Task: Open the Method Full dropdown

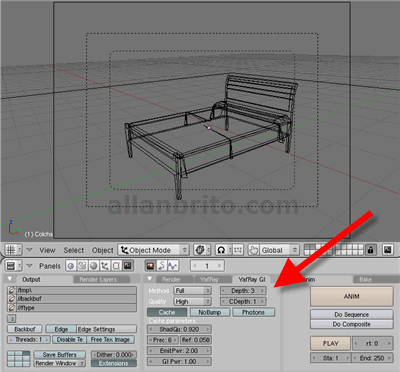Action: pos(193,291)
